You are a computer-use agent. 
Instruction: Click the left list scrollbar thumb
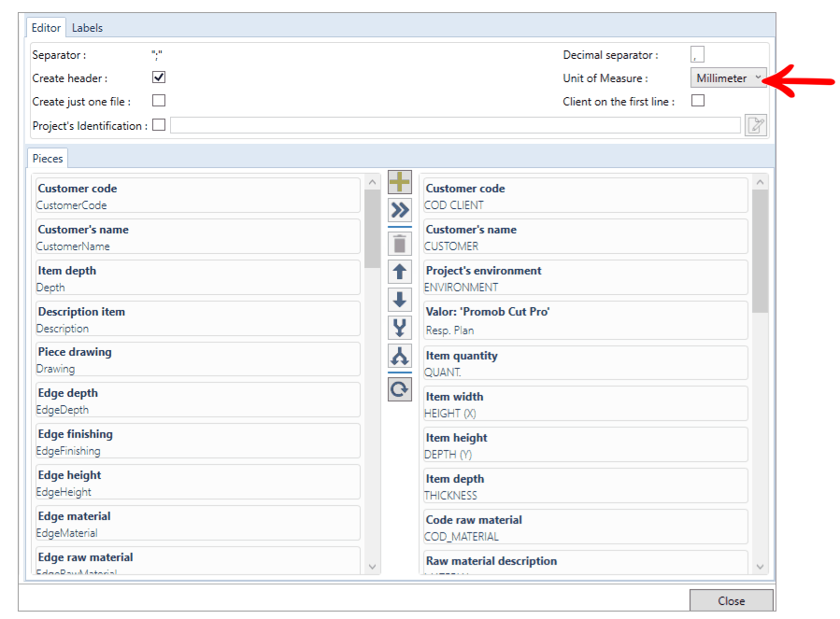372,229
